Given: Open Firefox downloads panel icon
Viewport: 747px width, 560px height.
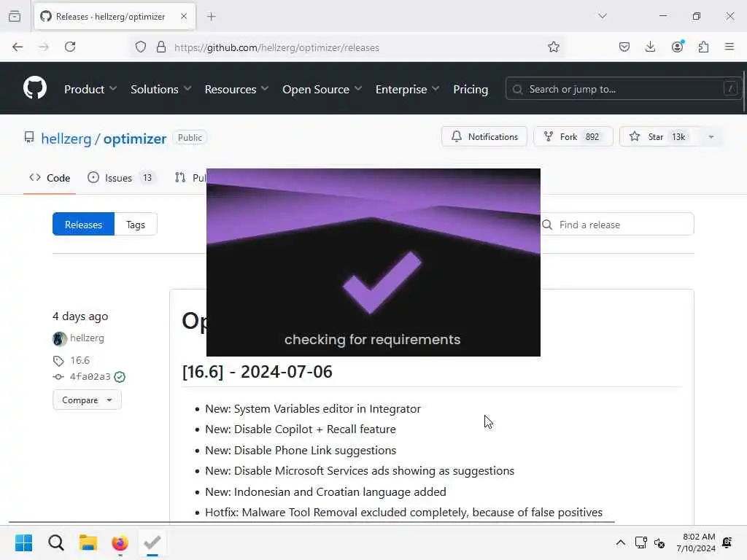Looking at the screenshot, I should (x=650, y=47).
